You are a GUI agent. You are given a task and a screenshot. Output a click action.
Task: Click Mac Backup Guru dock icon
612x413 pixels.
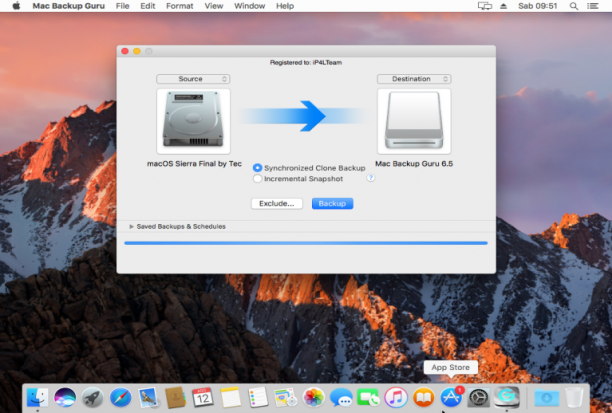pos(507,397)
